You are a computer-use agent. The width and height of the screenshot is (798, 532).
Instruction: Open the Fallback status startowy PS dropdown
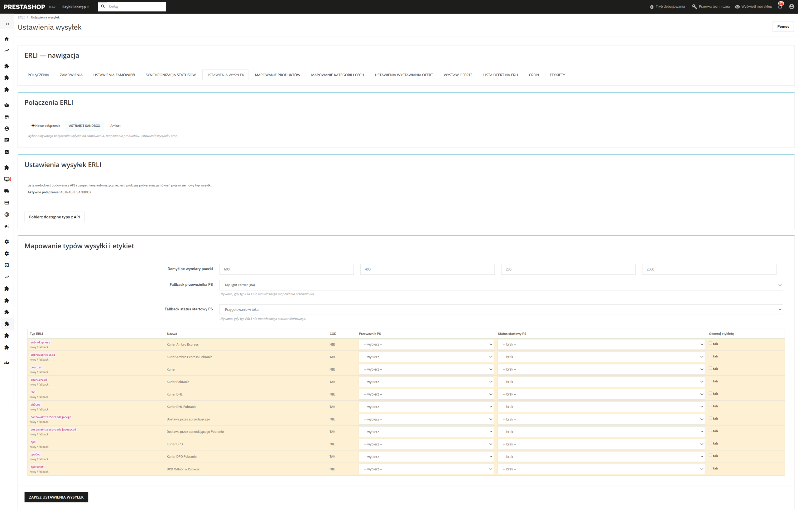[501, 309]
